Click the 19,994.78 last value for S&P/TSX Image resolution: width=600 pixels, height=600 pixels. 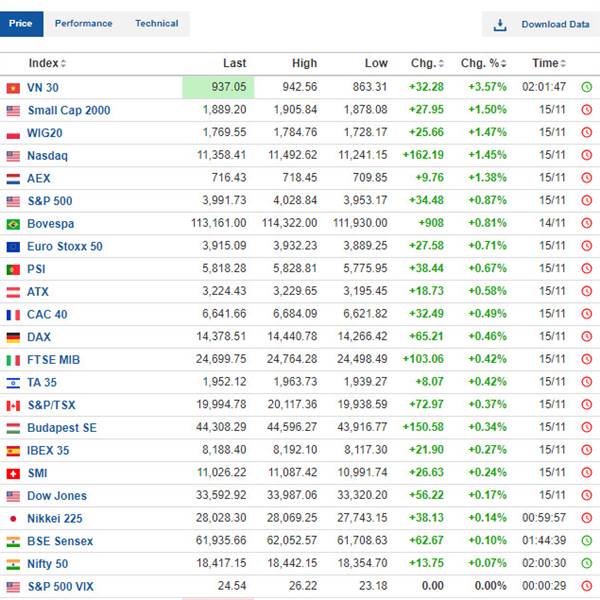pos(221,404)
